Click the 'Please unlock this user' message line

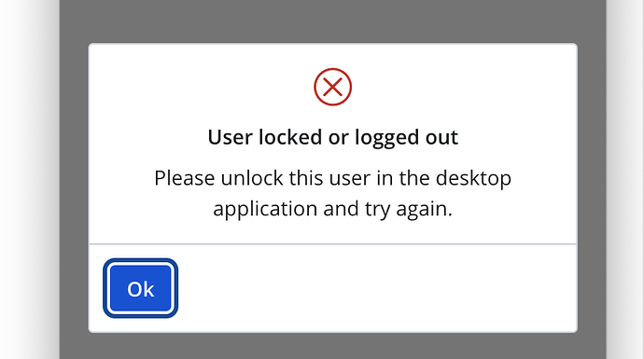[332, 178]
